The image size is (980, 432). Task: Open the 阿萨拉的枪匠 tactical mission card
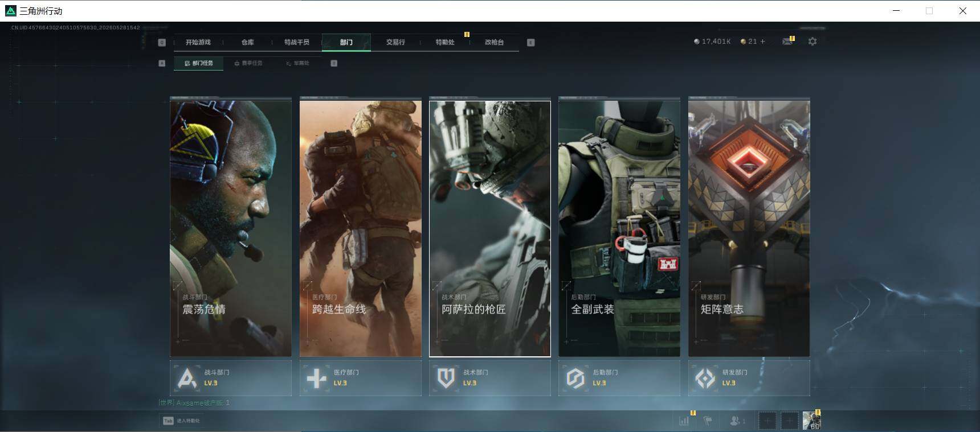490,229
